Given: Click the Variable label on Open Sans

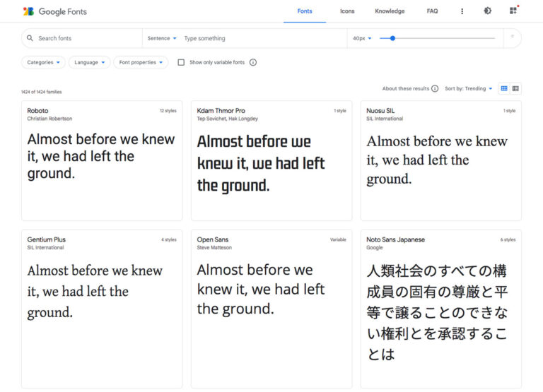Looking at the screenshot, I should pos(338,239).
